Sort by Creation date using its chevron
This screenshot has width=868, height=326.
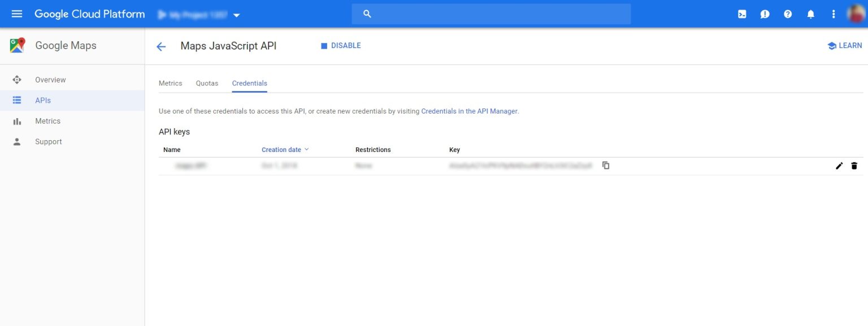point(306,149)
